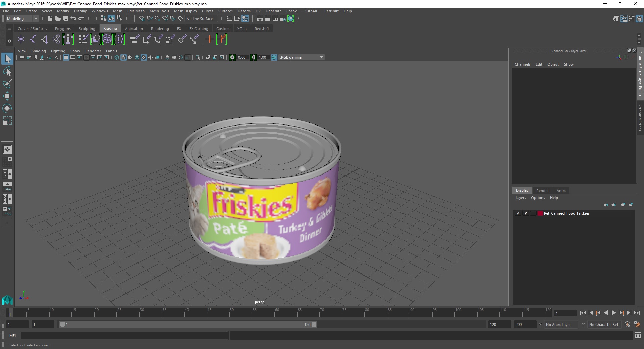Toggle color management ON button near sRGB gamma
Image resolution: width=644 pixels, height=349 pixels.
[274, 57]
